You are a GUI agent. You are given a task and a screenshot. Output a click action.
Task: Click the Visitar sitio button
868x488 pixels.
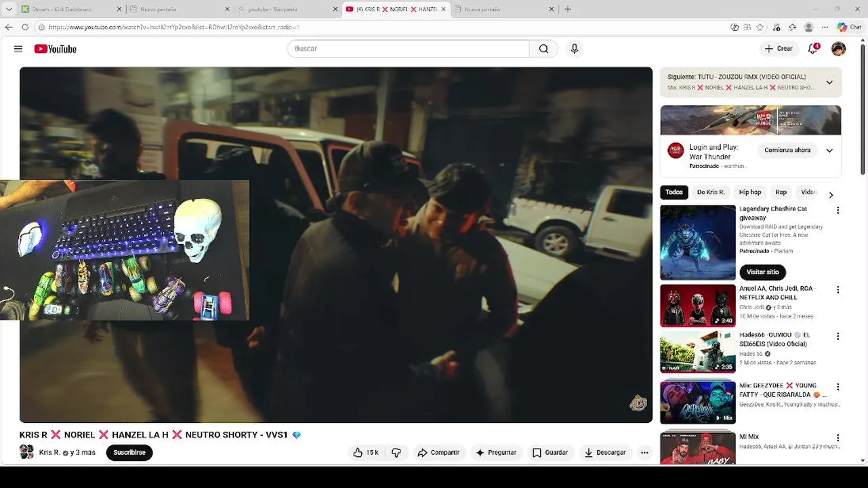pos(762,272)
